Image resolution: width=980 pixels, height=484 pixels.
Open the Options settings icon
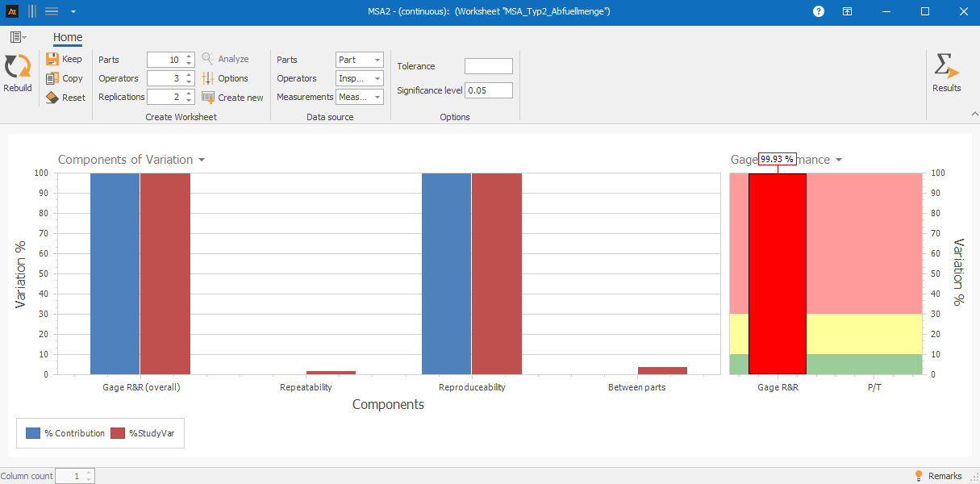(208, 78)
